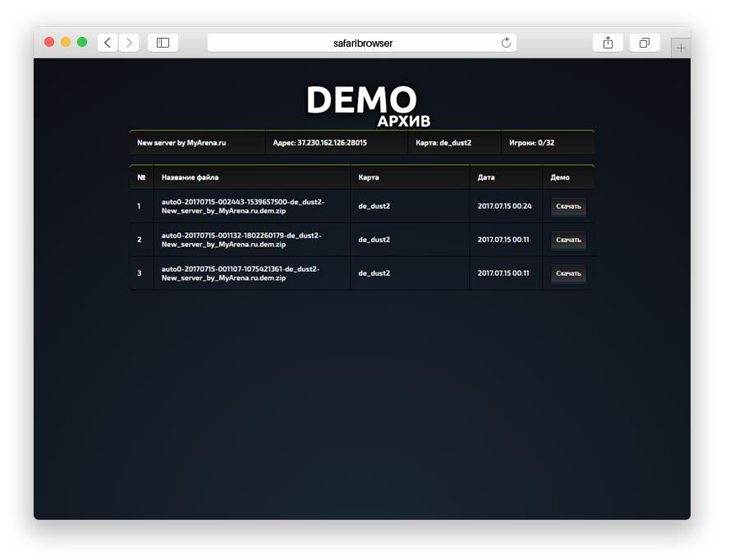Image resolution: width=730 pixels, height=560 pixels.
Task: Click row number 1 cell
Action: click(x=141, y=206)
